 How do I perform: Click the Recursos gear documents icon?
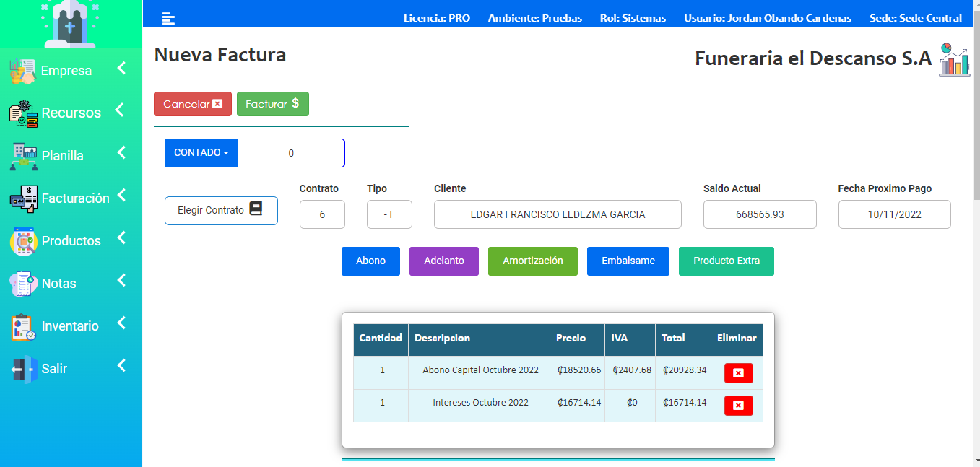click(x=23, y=113)
